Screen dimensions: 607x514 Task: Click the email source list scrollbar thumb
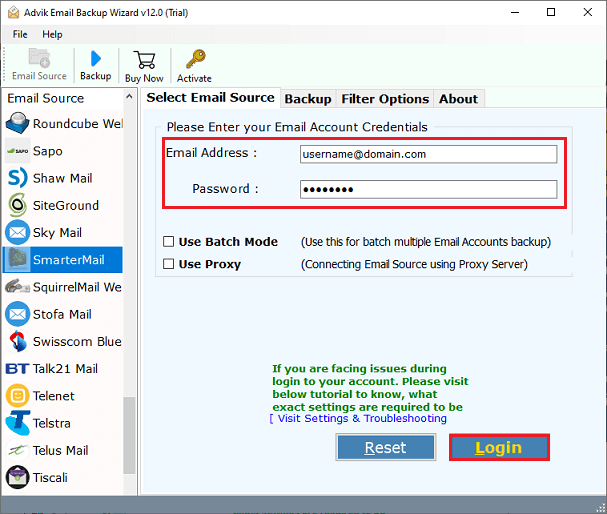[129, 435]
